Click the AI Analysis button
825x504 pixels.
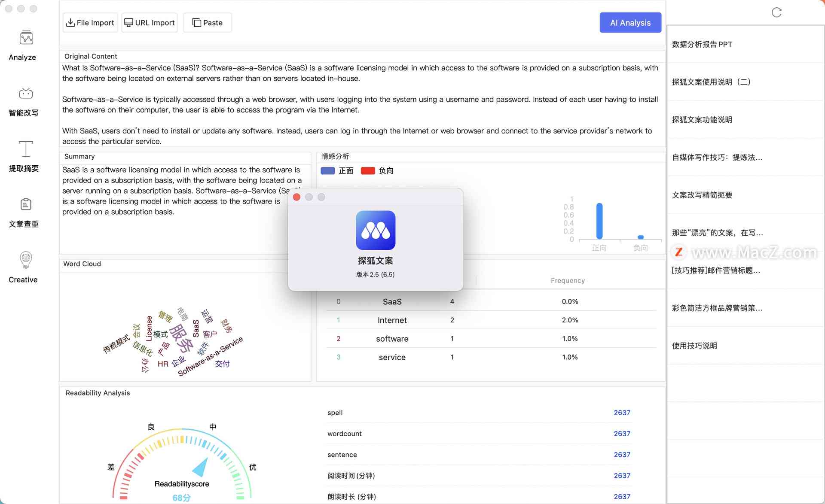point(630,22)
